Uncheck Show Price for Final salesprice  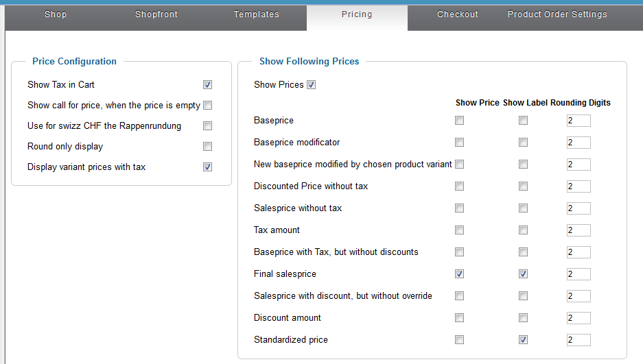click(459, 274)
